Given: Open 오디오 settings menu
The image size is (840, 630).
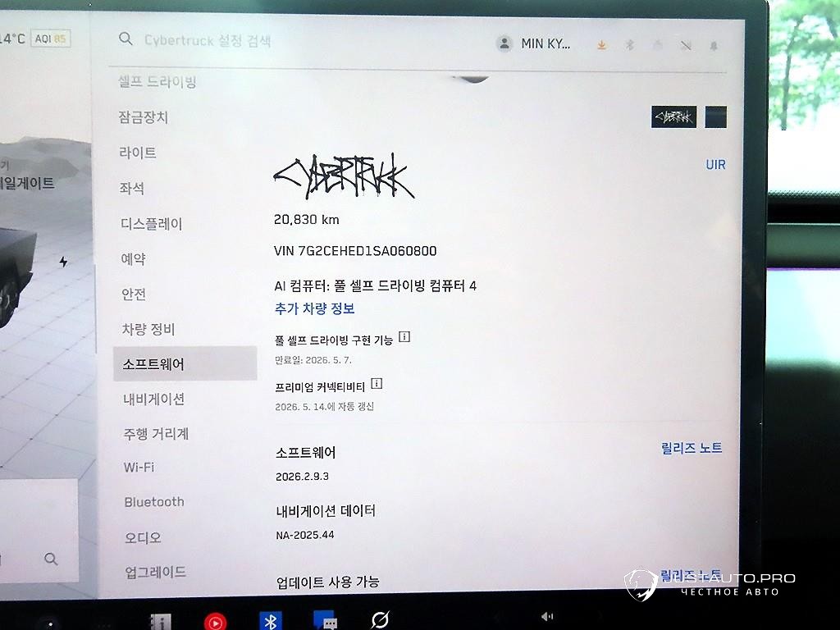Looking at the screenshot, I should [x=143, y=537].
